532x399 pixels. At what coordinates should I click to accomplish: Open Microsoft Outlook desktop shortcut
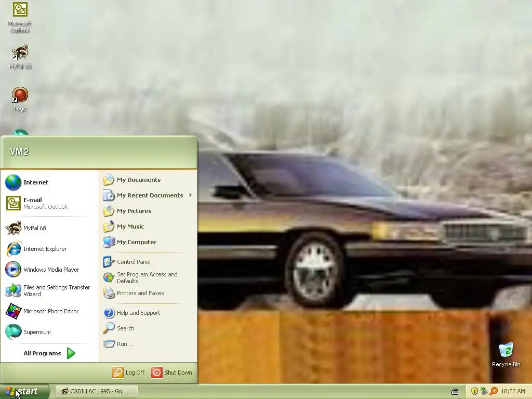click(x=20, y=18)
